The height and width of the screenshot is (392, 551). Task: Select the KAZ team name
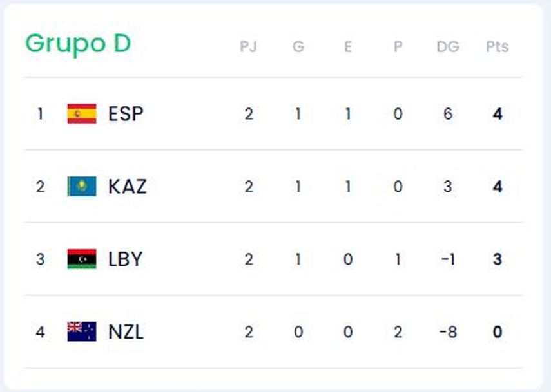pyautogui.click(x=128, y=187)
